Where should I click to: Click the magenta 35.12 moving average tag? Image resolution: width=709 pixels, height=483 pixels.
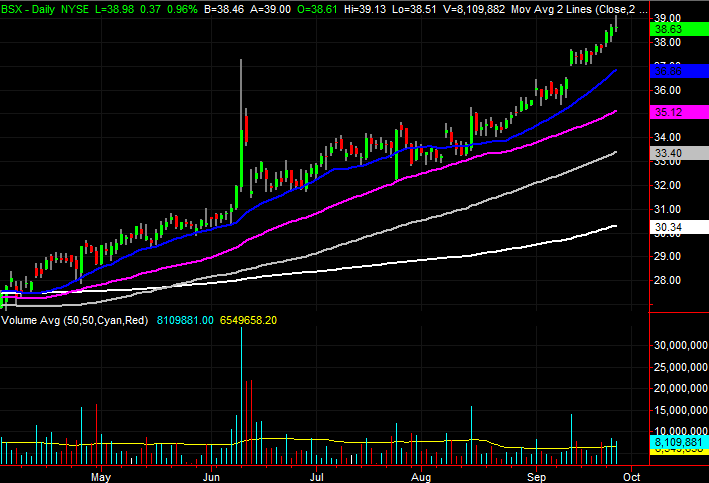point(679,112)
